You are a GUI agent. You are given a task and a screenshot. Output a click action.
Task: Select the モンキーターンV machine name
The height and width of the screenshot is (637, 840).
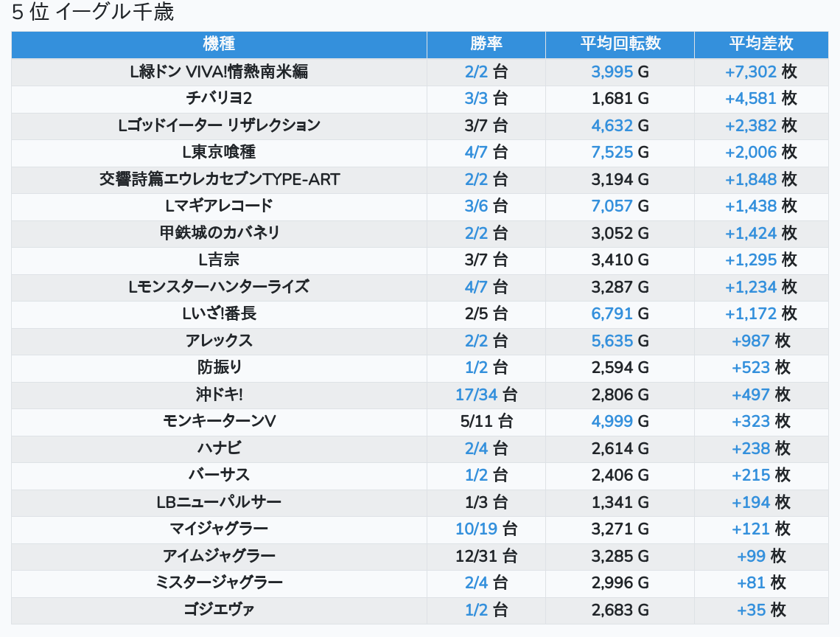click(219, 422)
